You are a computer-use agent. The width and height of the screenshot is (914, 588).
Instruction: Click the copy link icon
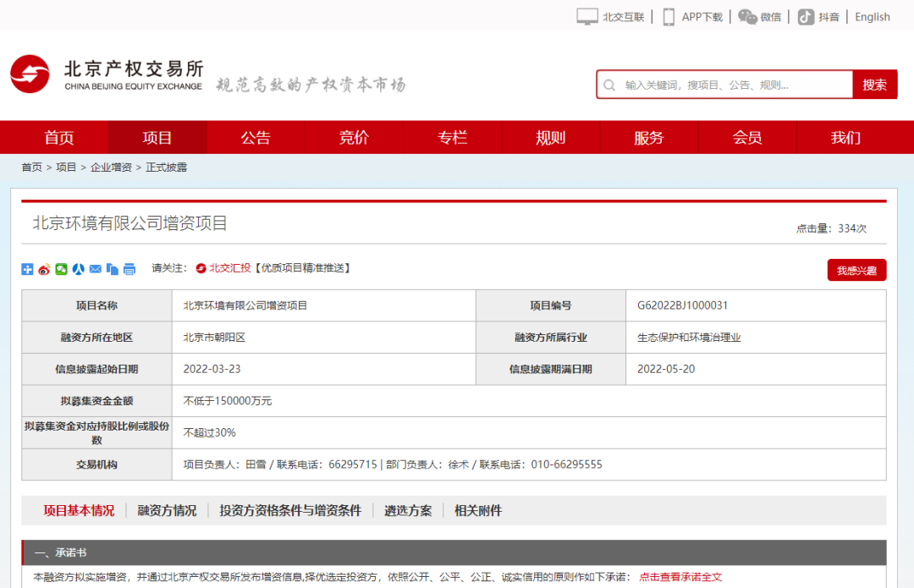(x=112, y=269)
